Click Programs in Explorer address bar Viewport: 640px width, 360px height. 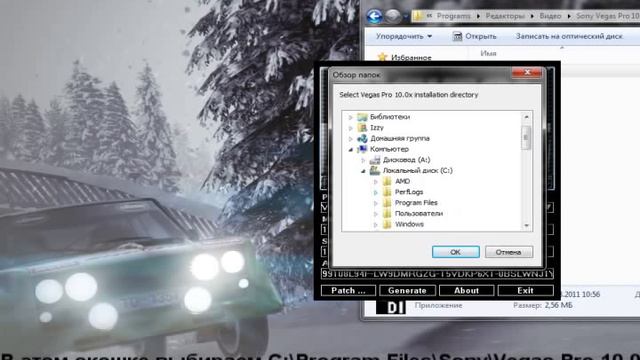click(x=453, y=16)
